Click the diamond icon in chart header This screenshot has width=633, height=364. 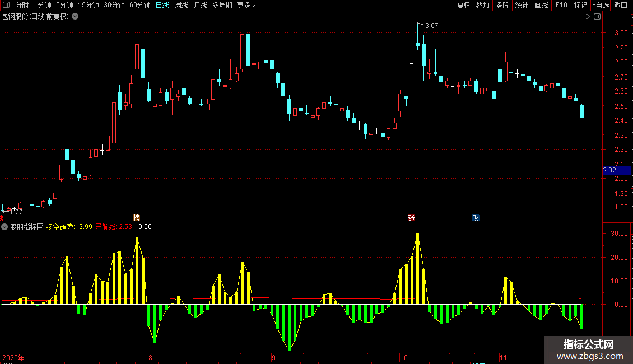point(587,17)
